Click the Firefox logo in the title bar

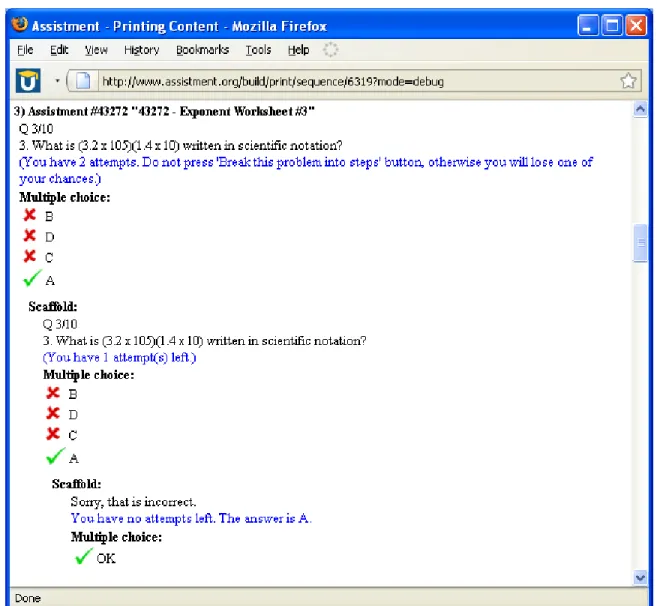[x=19, y=25]
